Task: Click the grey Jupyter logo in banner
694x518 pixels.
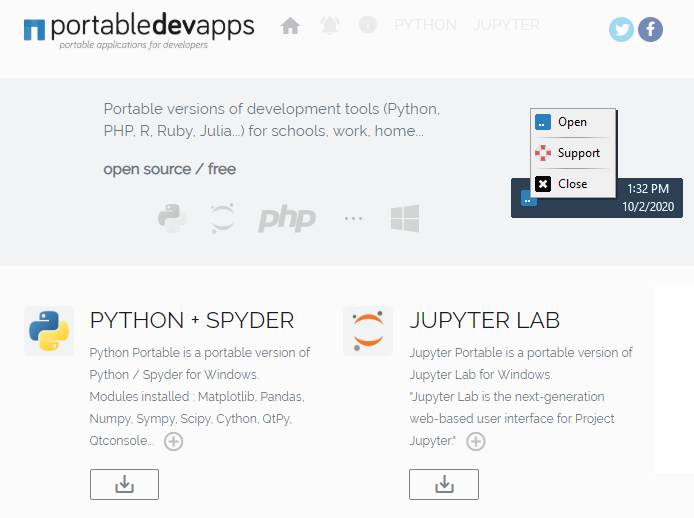Action: click(x=222, y=218)
